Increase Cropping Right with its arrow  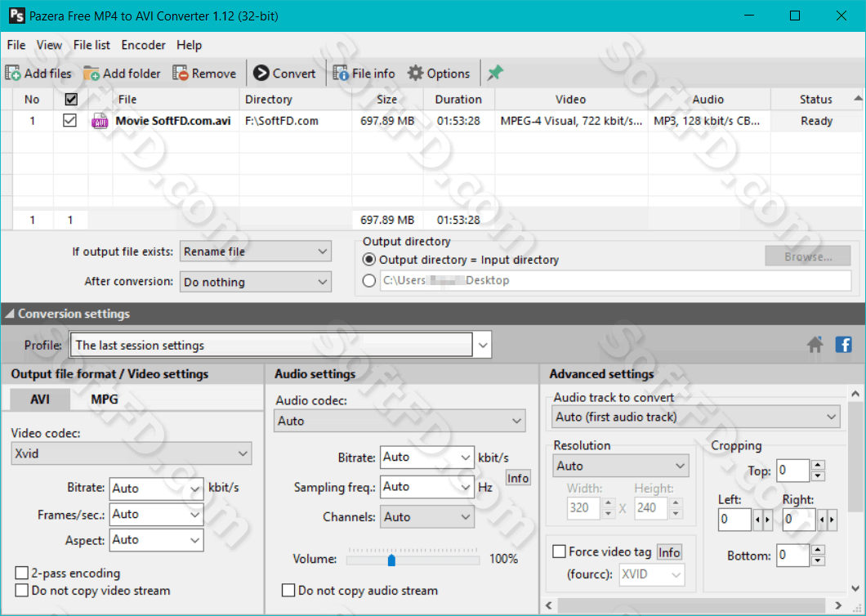pyautogui.click(x=832, y=520)
